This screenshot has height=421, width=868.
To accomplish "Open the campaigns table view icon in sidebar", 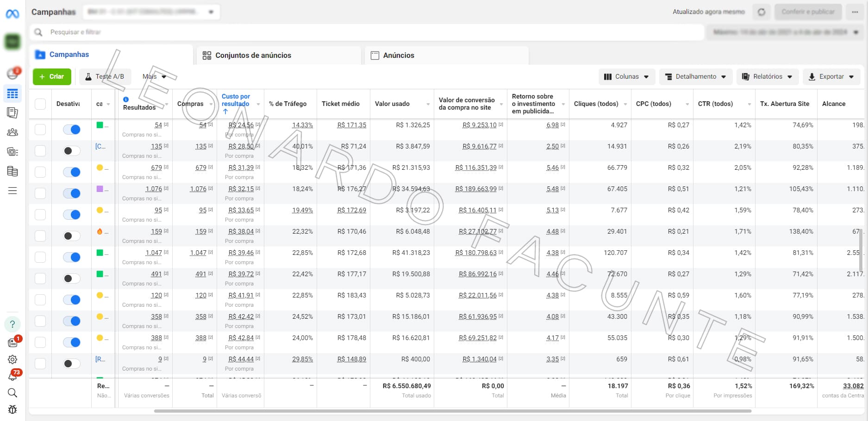I will 12,94.
